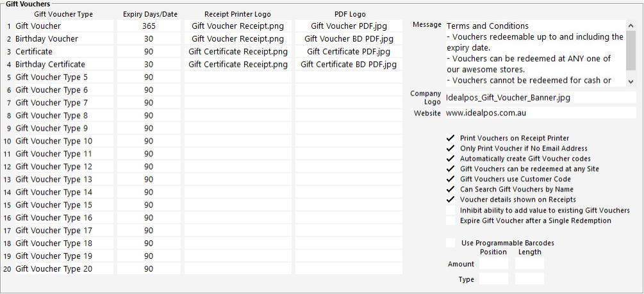The height and width of the screenshot is (294, 644).
Task: Enable Expire Gift Voucher after Single Redemption
Action: (x=450, y=220)
